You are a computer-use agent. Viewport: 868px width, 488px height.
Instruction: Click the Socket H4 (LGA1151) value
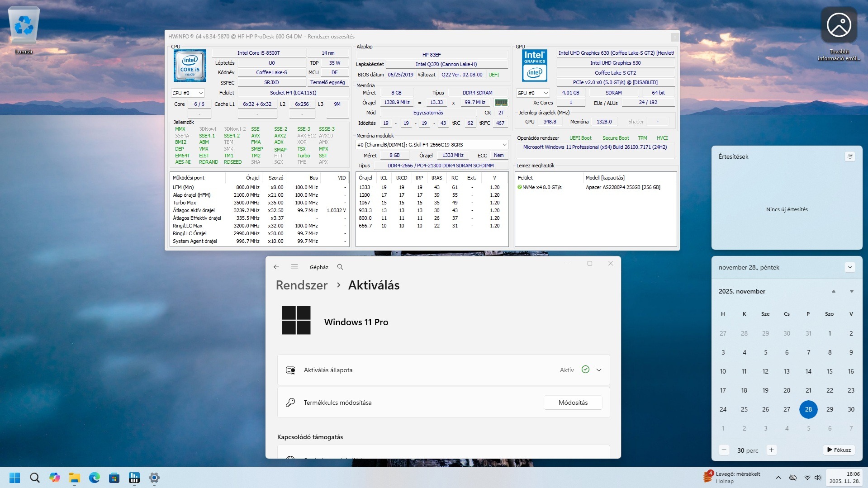click(x=293, y=93)
